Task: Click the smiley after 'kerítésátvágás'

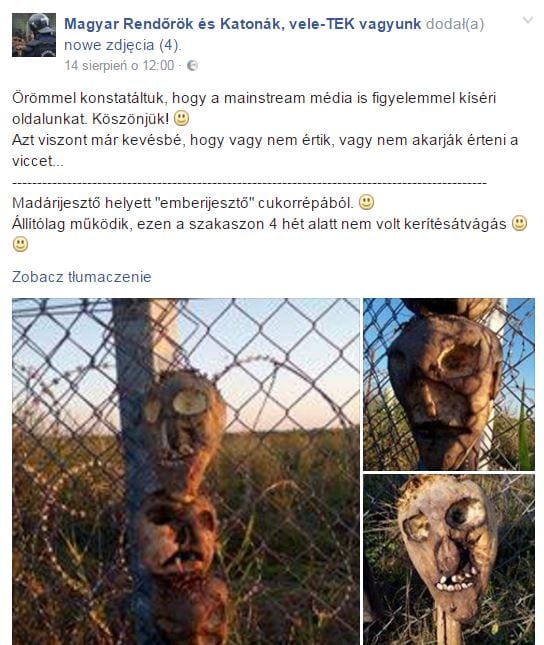Action: [519, 223]
